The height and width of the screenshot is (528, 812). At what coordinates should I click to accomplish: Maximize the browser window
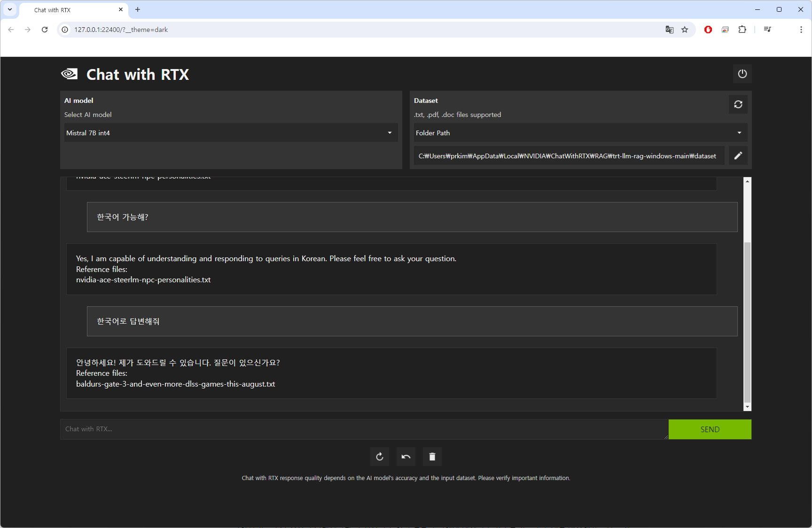779,9
